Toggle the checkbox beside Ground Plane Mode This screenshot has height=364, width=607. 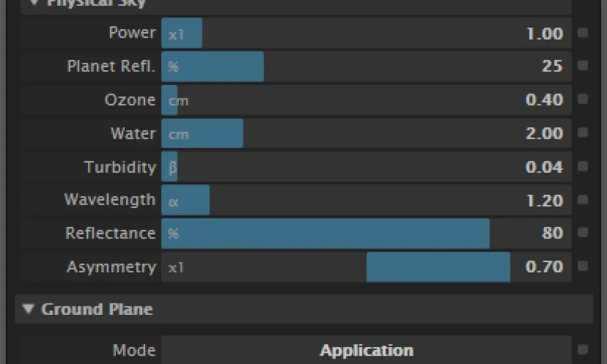pos(583,349)
